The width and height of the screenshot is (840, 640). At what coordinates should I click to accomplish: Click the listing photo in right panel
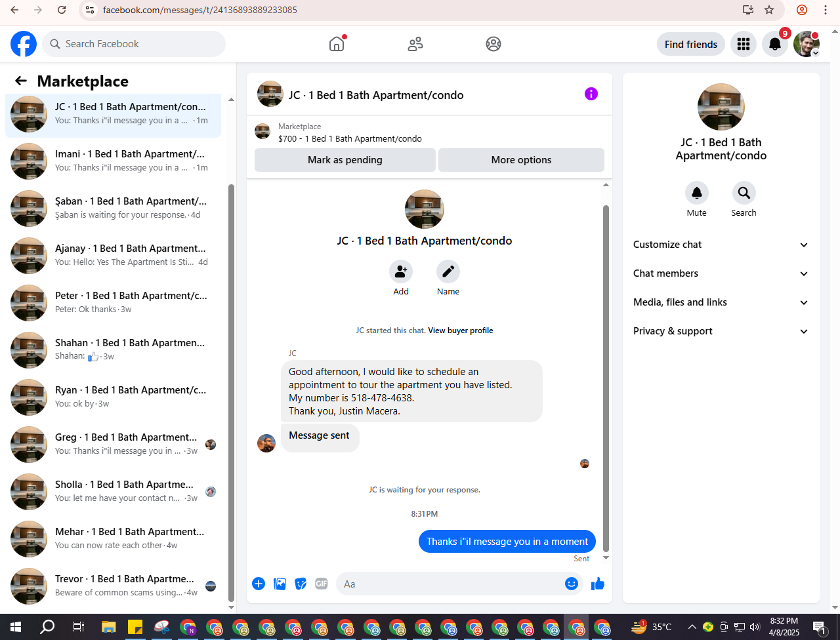tap(721, 107)
